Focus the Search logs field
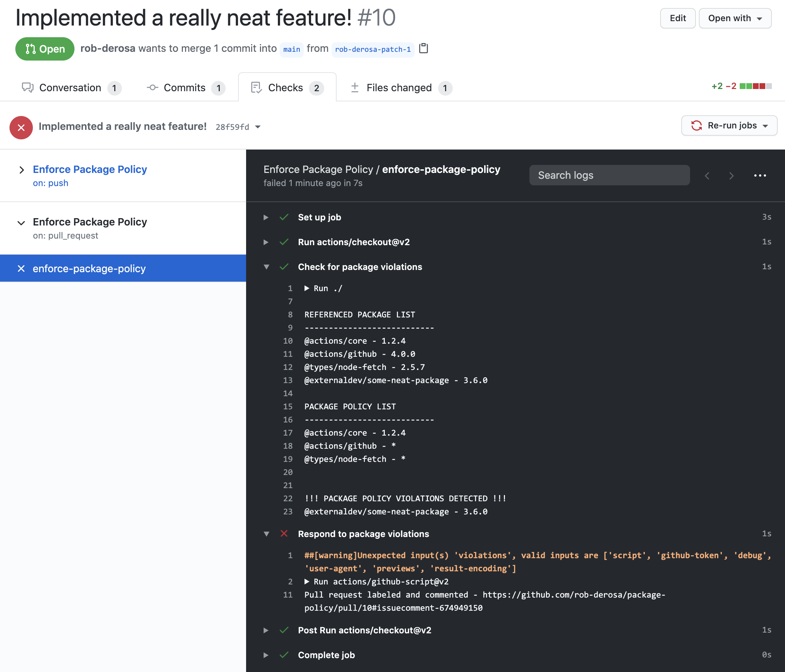 pos(609,175)
